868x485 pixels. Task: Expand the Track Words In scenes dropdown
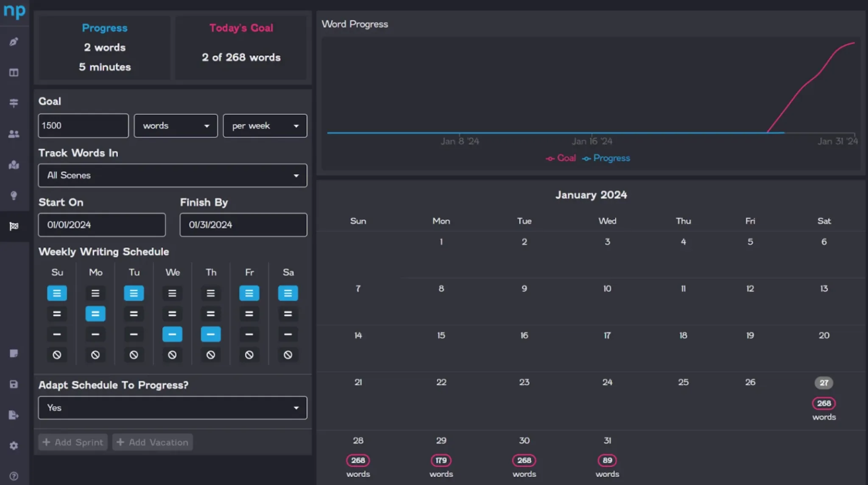tap(172, 175)
